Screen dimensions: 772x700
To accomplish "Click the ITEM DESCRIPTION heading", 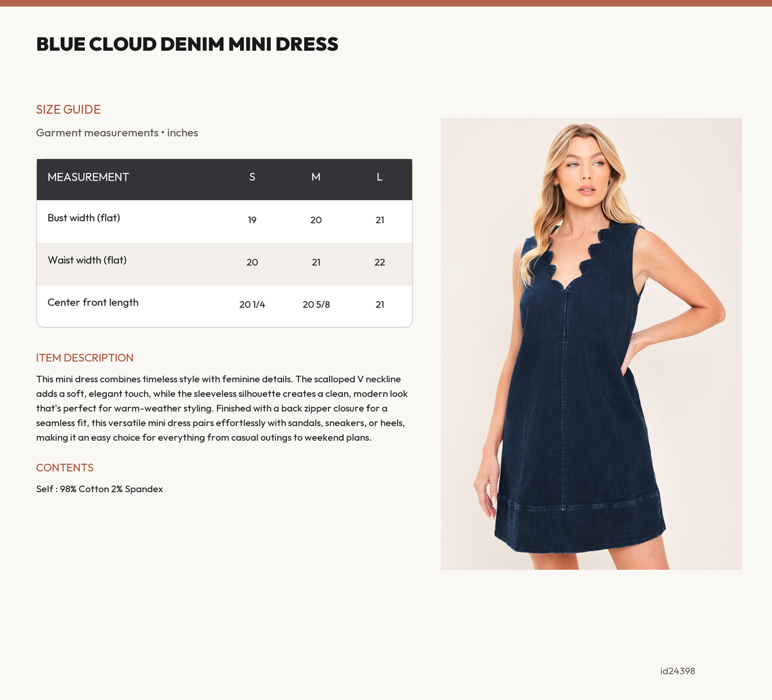I will [x=85, y=358].
